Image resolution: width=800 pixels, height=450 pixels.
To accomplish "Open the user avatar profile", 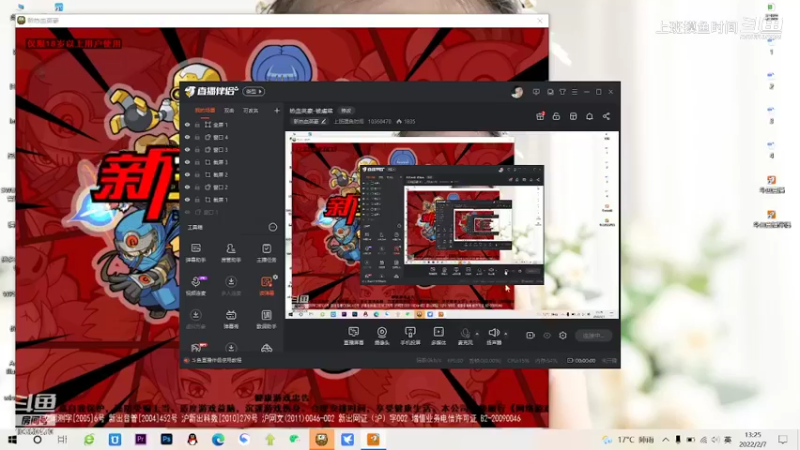I will tap(517, 92).
